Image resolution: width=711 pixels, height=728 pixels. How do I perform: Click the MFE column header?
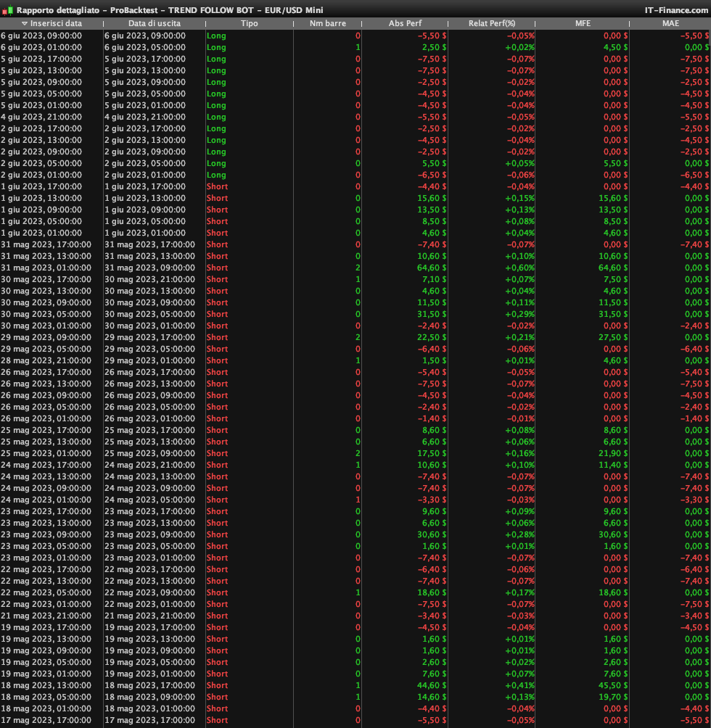coord(583,23)
